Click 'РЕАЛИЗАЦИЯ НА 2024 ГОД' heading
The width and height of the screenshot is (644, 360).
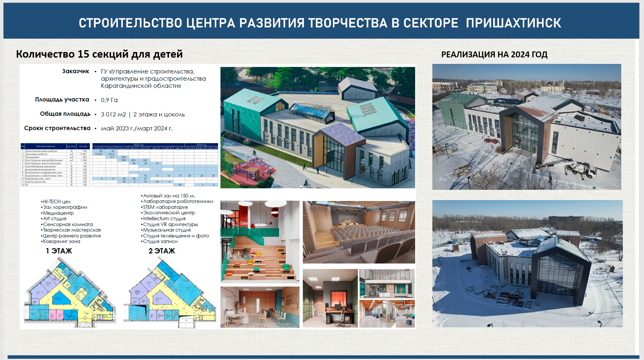pyautogui.click(x=494, y=55)
